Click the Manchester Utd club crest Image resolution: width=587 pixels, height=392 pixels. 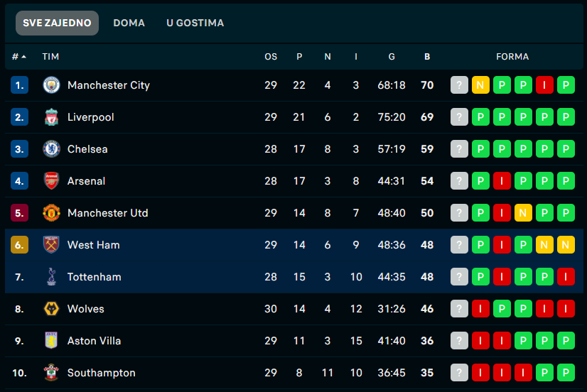pyautogui.click(x=51, y=213)
